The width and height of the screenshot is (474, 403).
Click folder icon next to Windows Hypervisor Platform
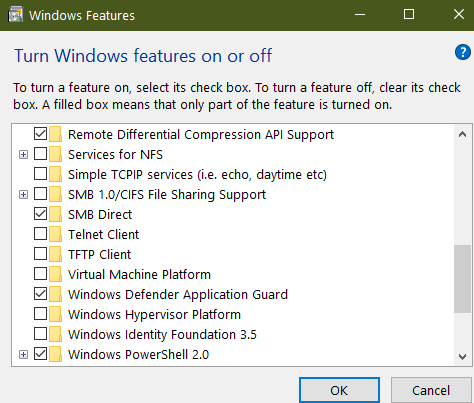(55, 314)
